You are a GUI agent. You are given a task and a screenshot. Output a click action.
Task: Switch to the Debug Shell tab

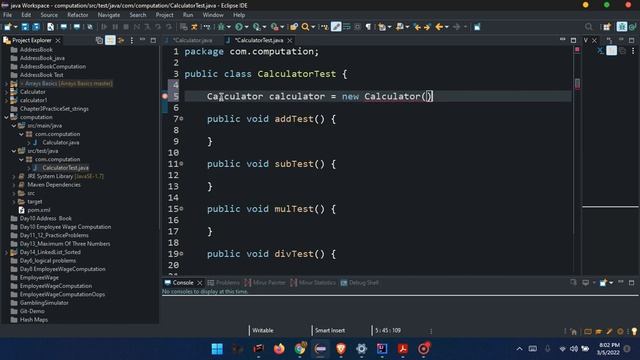pos(360,282)
